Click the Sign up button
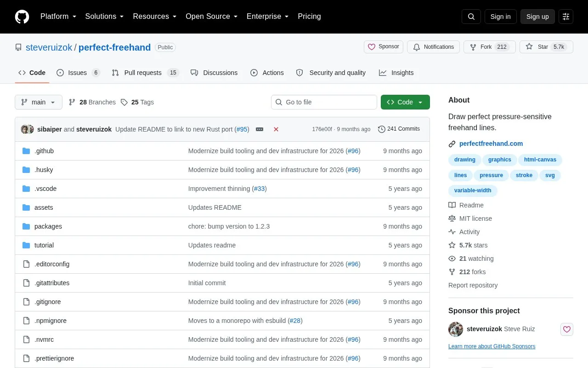 537,17
